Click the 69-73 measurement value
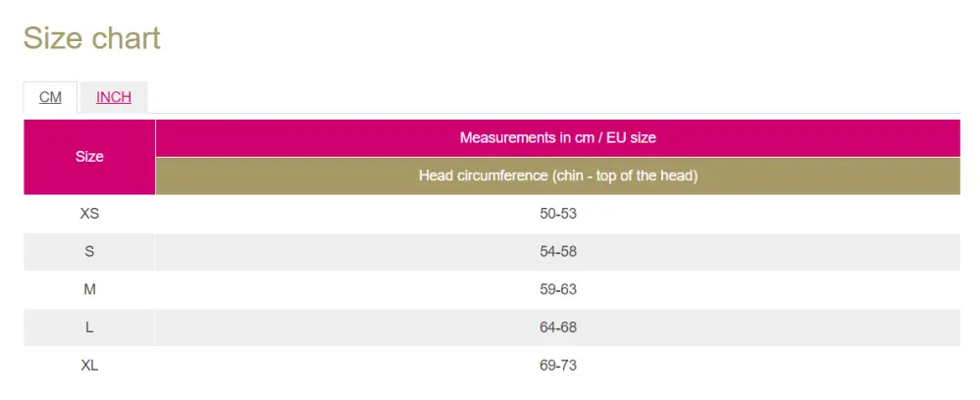The image size is (980, 400). [557, 366]
